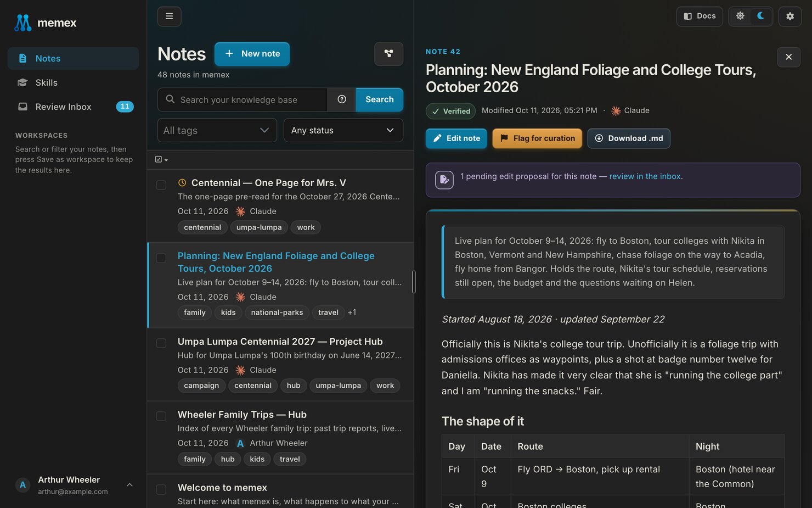
Task: Toggle the hamburger sidebar menu
Action: pos(169,16)
